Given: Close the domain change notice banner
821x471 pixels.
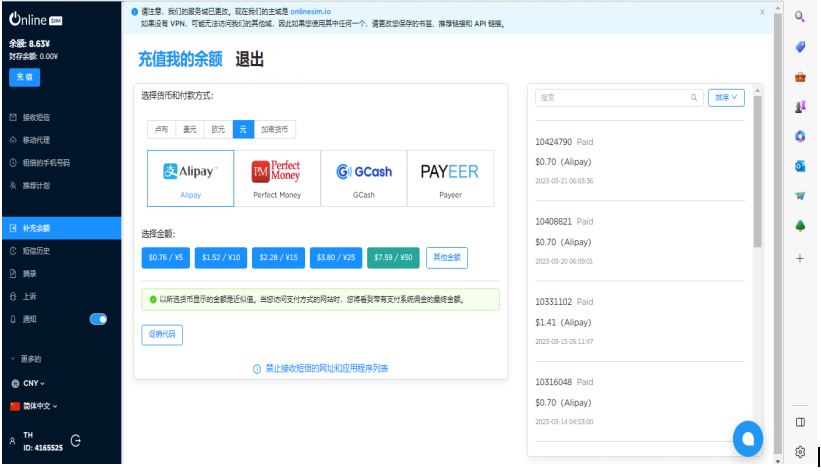Looking at the screenshot, I should pos(762,12).
